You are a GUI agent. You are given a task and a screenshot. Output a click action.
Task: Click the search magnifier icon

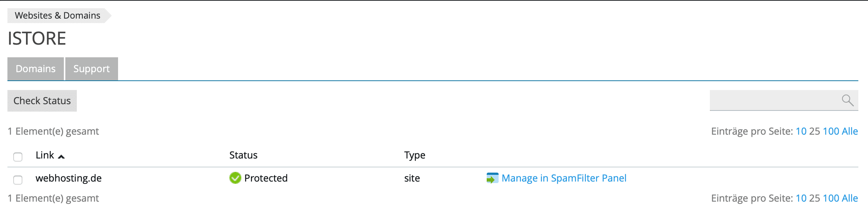point(848,100)
